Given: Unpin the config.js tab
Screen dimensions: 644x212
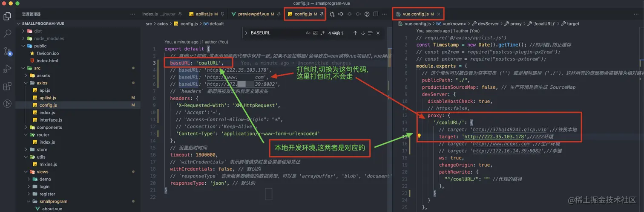Looking at the screenshot, I should coord(322,14).
